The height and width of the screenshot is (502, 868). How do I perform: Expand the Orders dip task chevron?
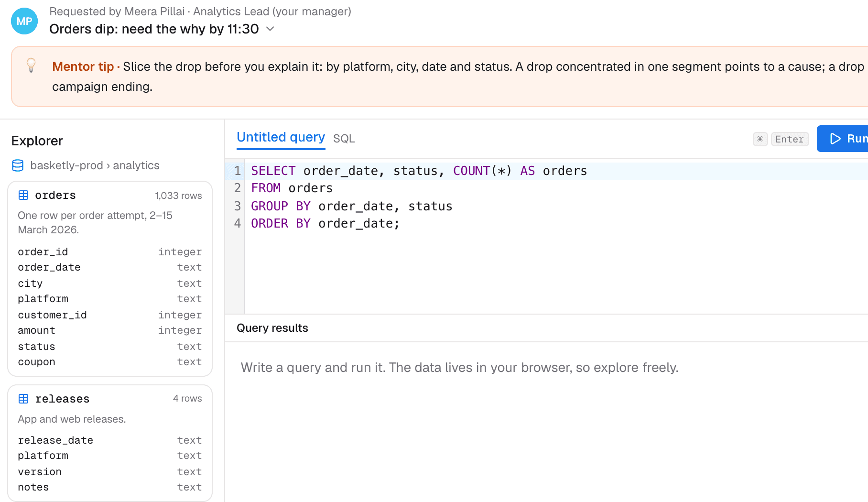(270, 29)
